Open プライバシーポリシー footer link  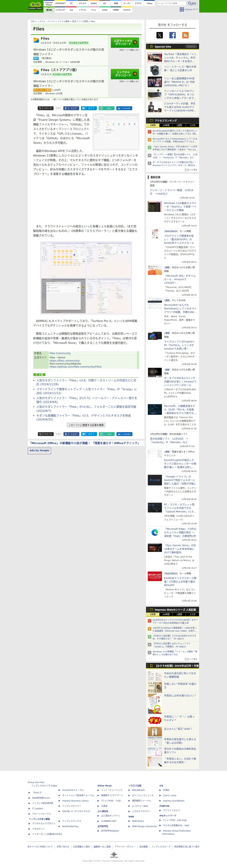pos(125,846)
